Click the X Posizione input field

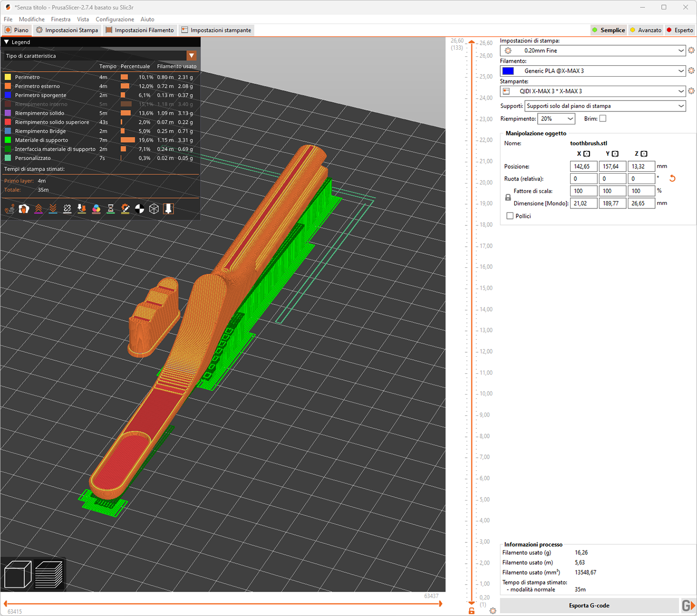583,167
